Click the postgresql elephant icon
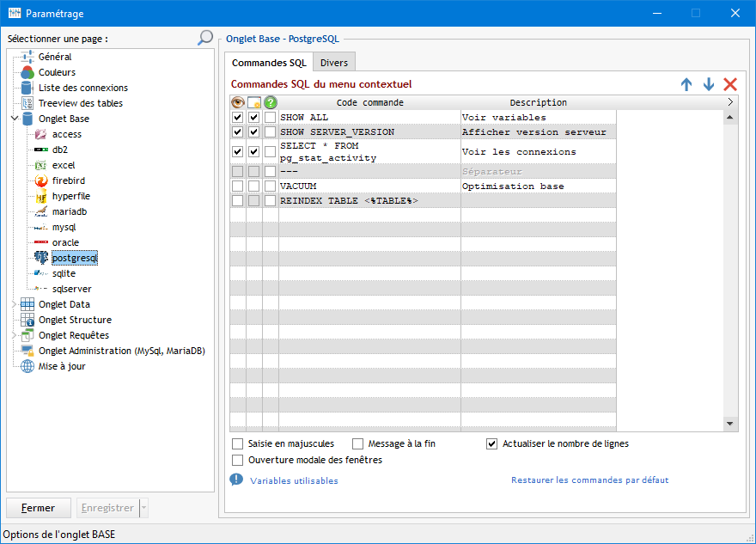This screenshot has width=756, height=544. click(41, 258)
